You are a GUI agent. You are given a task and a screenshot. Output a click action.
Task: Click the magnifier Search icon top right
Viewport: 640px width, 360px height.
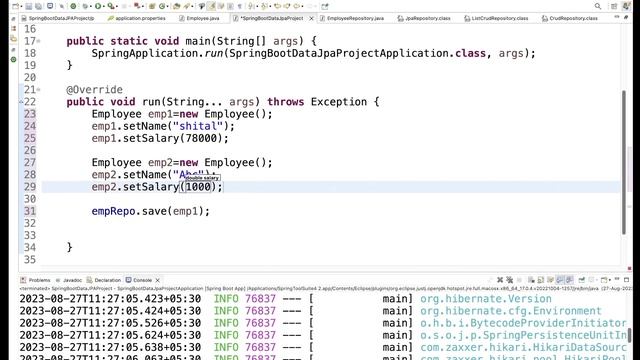tap(598, 6)
